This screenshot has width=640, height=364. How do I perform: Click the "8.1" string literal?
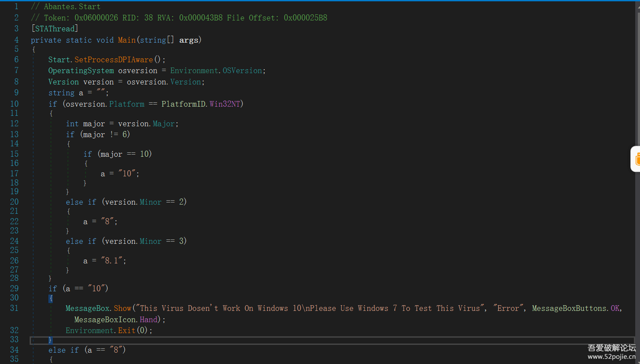pos(112,261)
